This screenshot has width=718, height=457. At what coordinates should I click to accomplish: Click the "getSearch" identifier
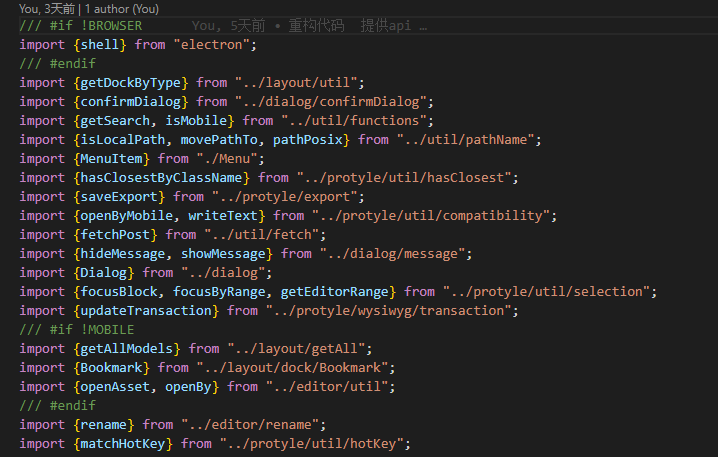pos(115,121)
